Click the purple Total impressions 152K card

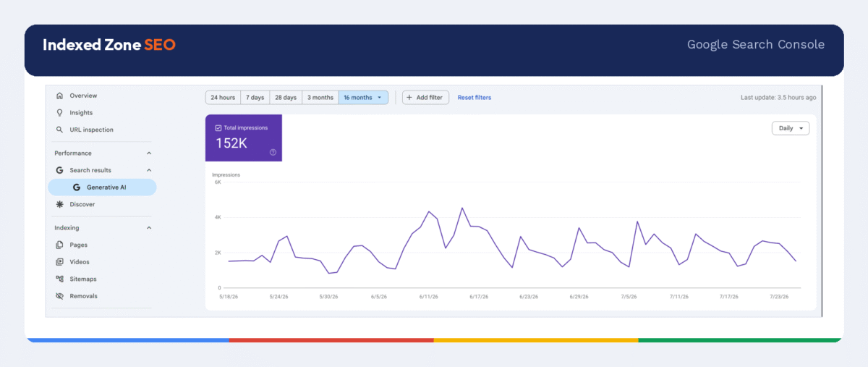(x=244, y=138)
